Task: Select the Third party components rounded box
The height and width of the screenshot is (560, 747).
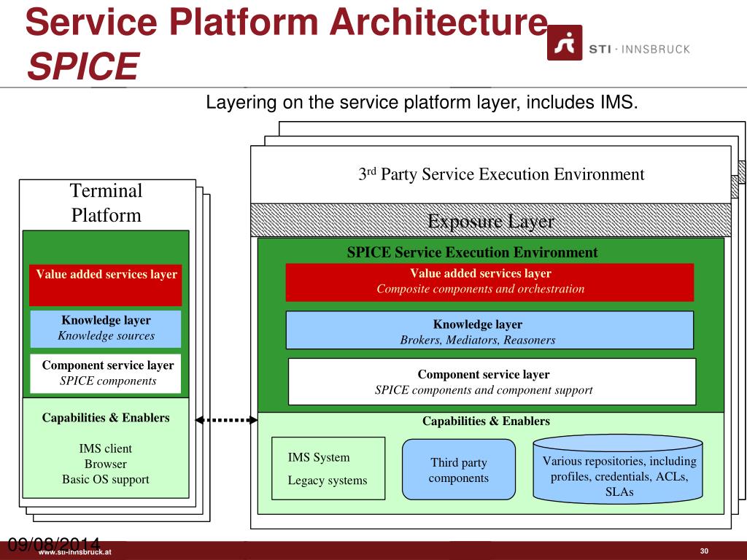Action: tap(459, 470)
